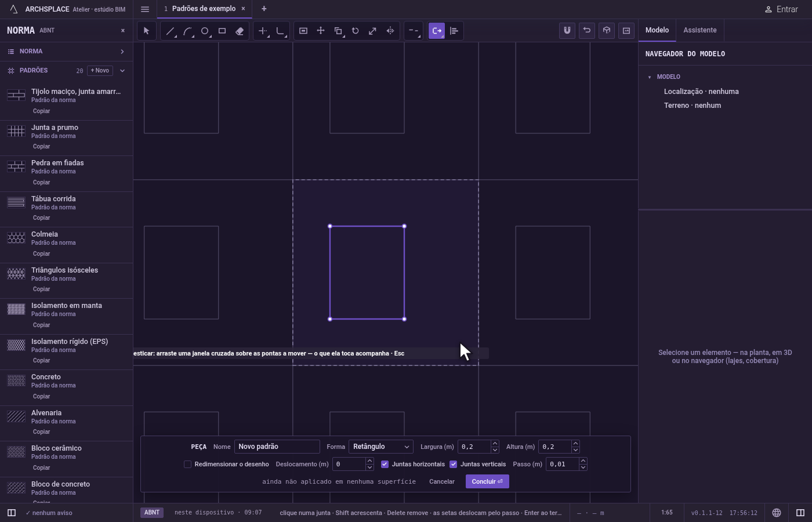Viewport: 812px width, 522px height.
Task: Switch to the Assistente tab
Action: [699, 30]
